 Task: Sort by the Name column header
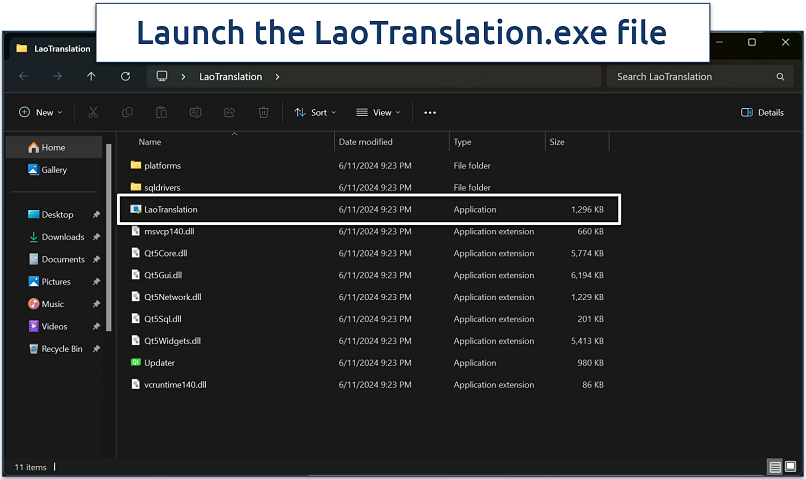pyautogui.click(x=226, y=142)
